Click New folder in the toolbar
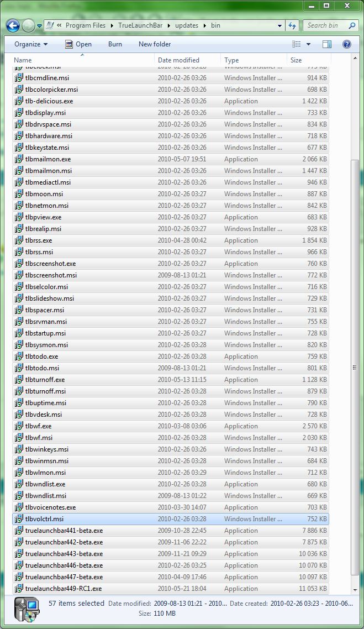 pyautogui.click(x=155, y=44)
